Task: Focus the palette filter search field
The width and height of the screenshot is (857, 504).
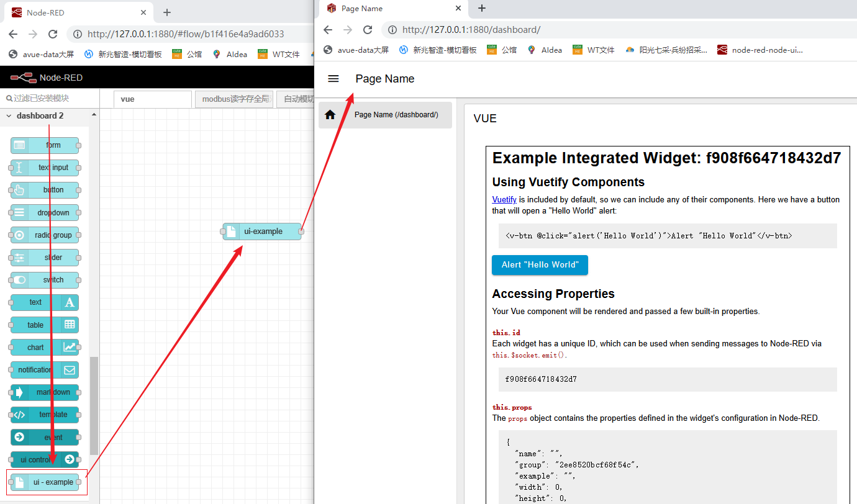Action: click(x=50, y=98)
